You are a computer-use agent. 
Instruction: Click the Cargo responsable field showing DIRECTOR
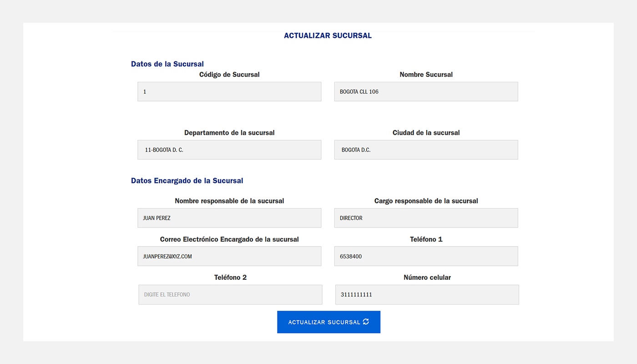coord(426,218)
